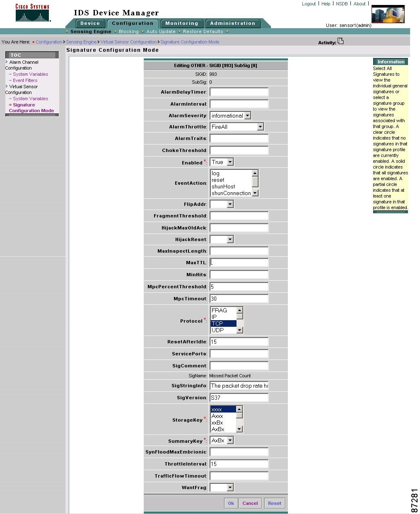This screenshot has width=420, height=514.
Task: Open the AlarmSeverity dropdown
Action: 247,115
